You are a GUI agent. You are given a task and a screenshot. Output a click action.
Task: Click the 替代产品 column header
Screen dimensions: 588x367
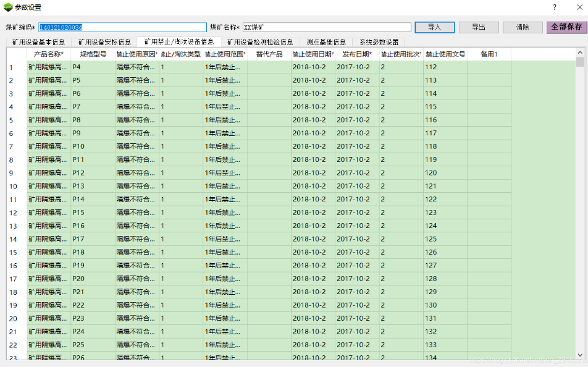pos(269,54)
